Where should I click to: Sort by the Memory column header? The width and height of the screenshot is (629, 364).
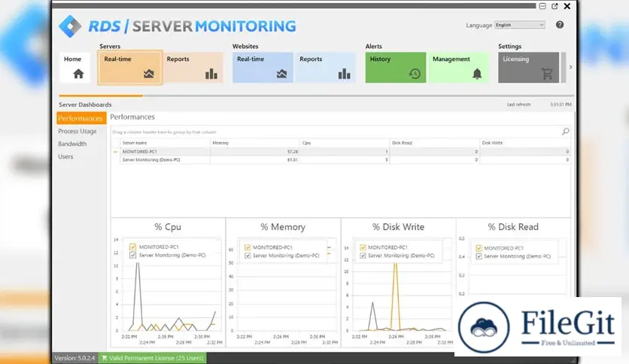255,143
